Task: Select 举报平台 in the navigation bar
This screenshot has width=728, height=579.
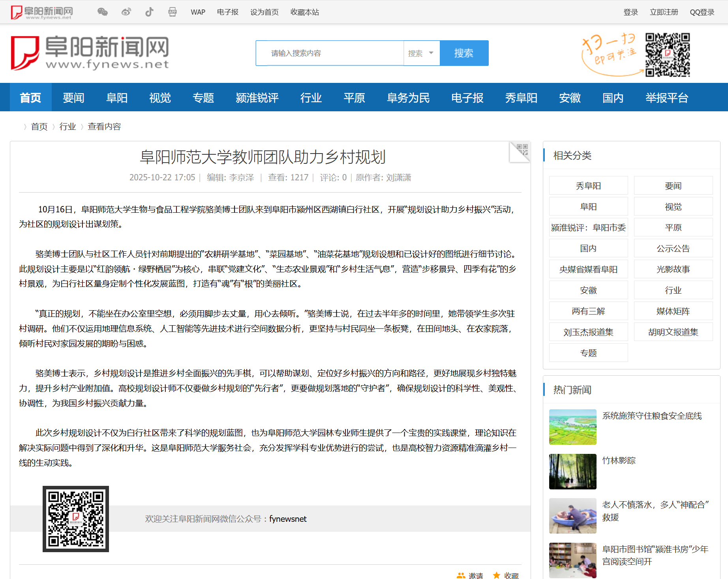Action: pyautogui.click(x=667, y=97)
